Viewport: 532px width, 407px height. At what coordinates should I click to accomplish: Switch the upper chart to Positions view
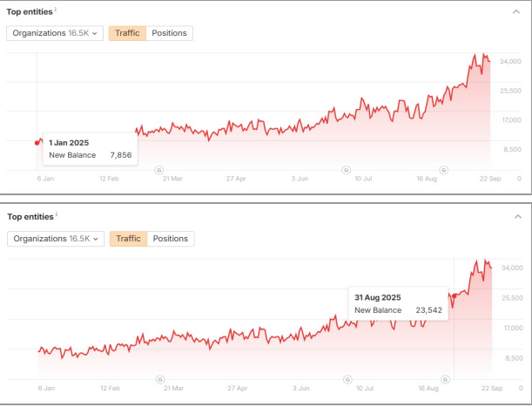(x=169, y=33)
